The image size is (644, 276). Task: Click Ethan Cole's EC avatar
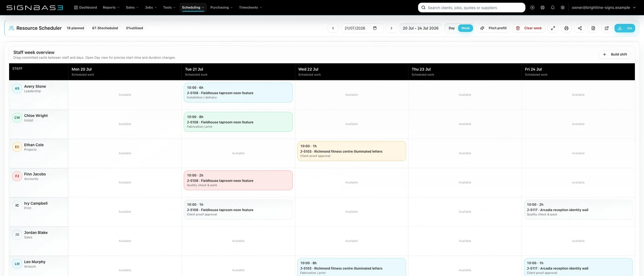pyautogui.click(x=17, y=147)
